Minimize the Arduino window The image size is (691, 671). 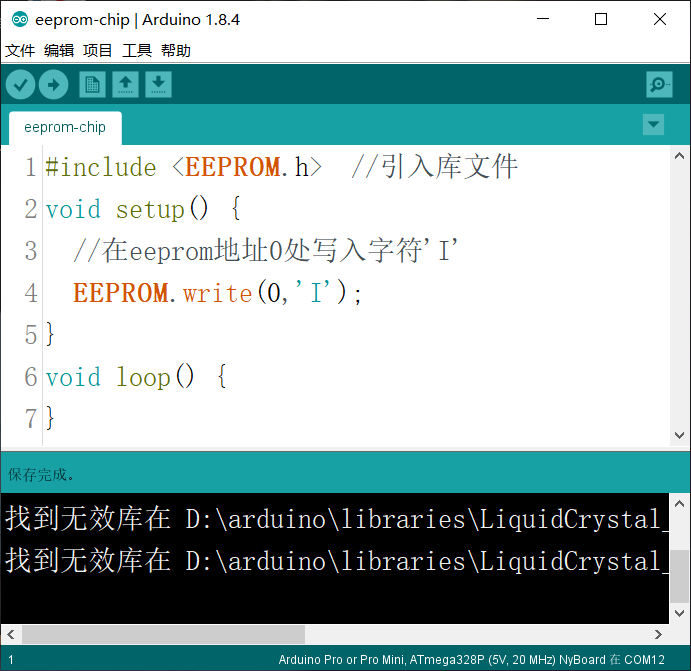[x=543, y=19]
